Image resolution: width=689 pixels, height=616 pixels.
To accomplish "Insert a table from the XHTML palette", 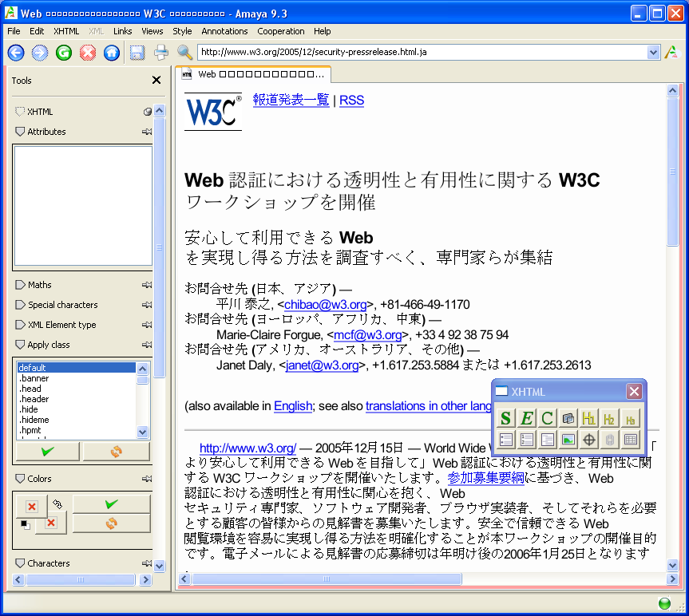I will coord(631,439).
